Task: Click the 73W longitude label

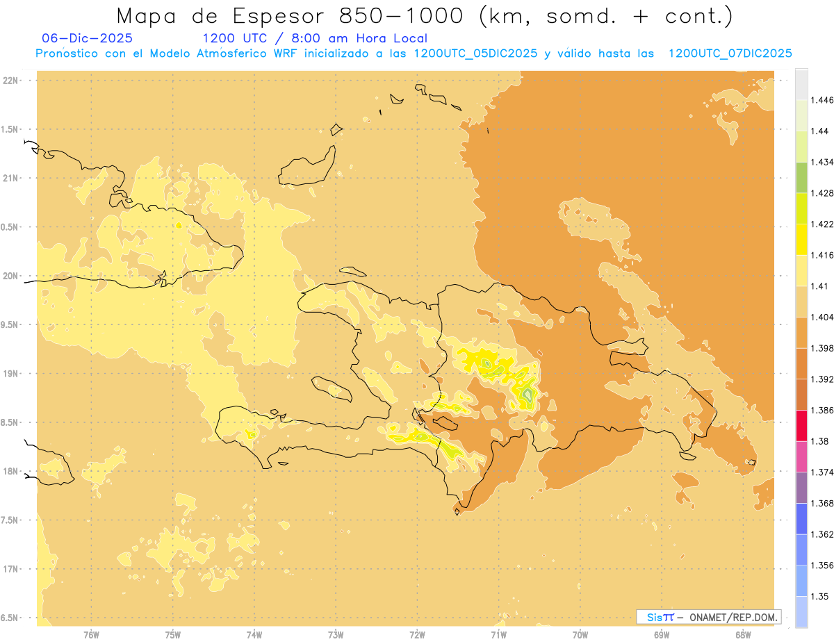Action: pyautogui.click(x=336, y=635)
